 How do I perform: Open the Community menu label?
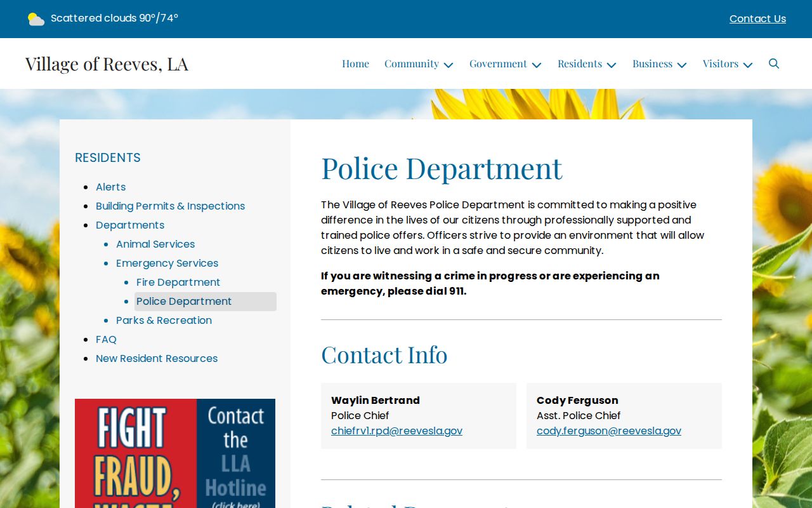point(412,63)
